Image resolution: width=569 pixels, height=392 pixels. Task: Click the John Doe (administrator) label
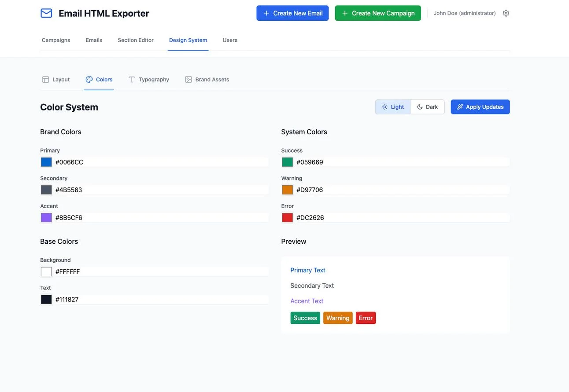click(465, 13)
